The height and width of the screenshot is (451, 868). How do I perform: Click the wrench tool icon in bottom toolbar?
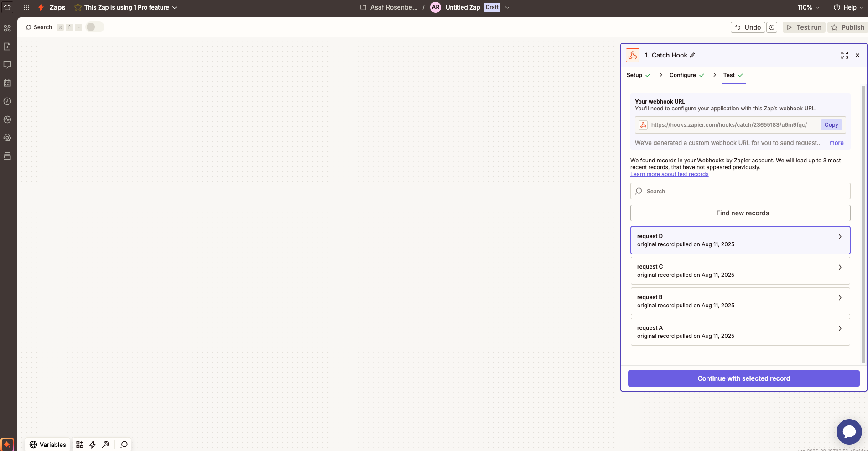105,445
